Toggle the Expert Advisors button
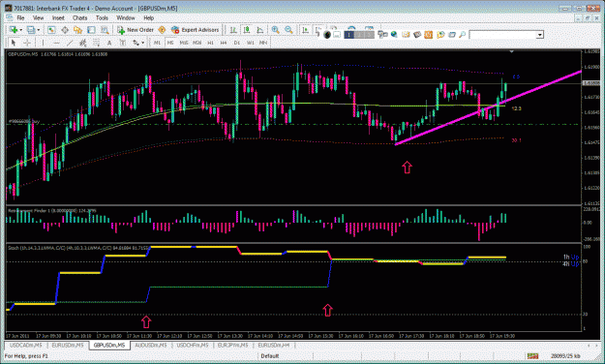 (x=196, y=30)
